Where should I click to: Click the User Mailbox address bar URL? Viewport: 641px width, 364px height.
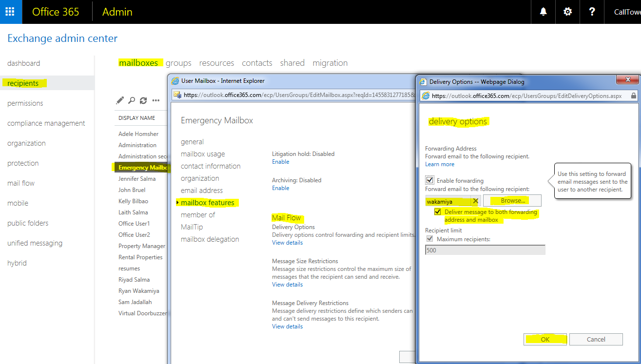(298, 95)
